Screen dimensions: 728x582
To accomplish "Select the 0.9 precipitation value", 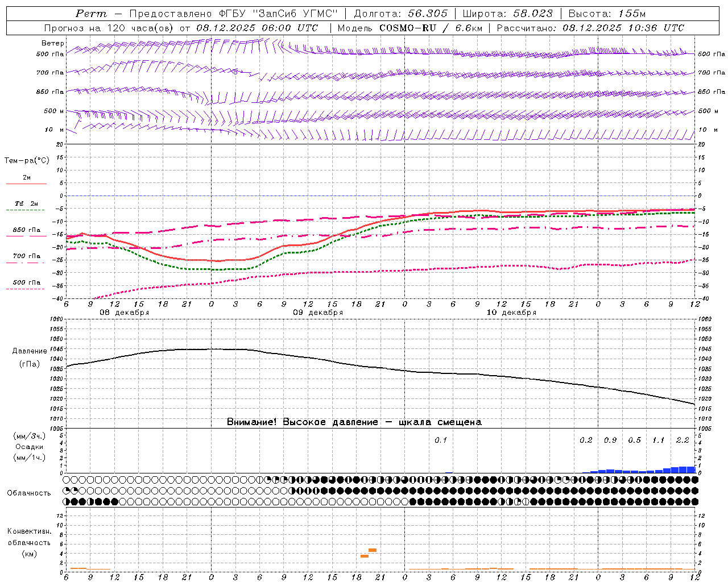I will [610, 440].
